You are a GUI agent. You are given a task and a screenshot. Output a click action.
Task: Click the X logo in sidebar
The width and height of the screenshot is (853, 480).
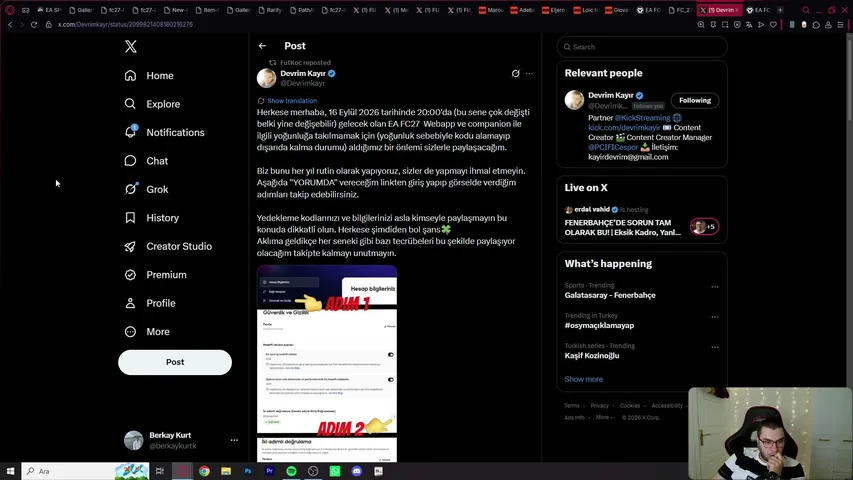pyautogui.click(x=131, y=46)
